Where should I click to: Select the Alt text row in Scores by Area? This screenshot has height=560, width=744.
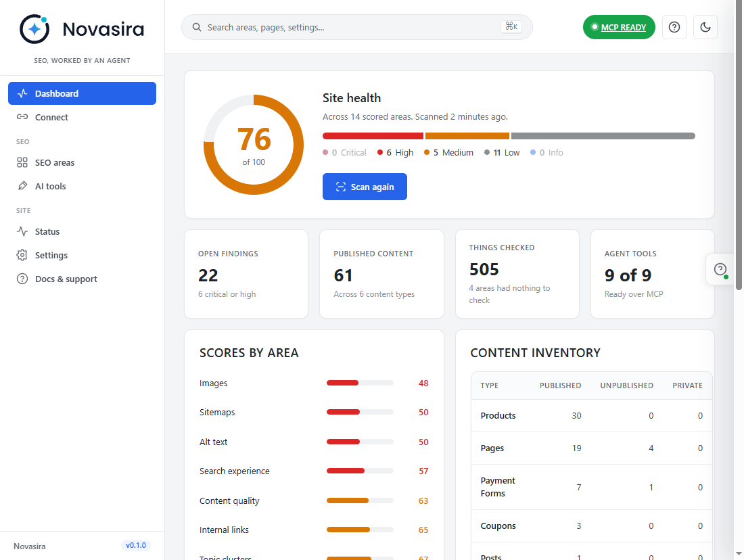click(x=314, y=442)
